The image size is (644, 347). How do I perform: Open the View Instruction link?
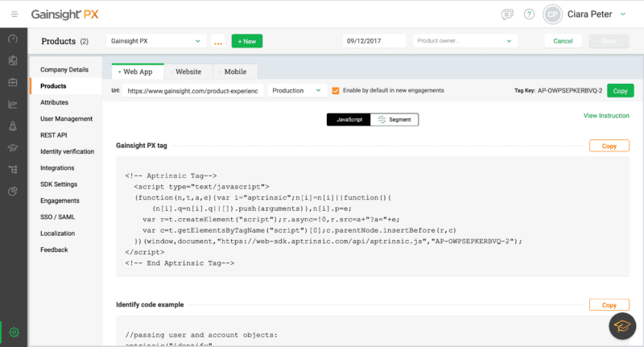pyautogui.click(x=606, y=116)
